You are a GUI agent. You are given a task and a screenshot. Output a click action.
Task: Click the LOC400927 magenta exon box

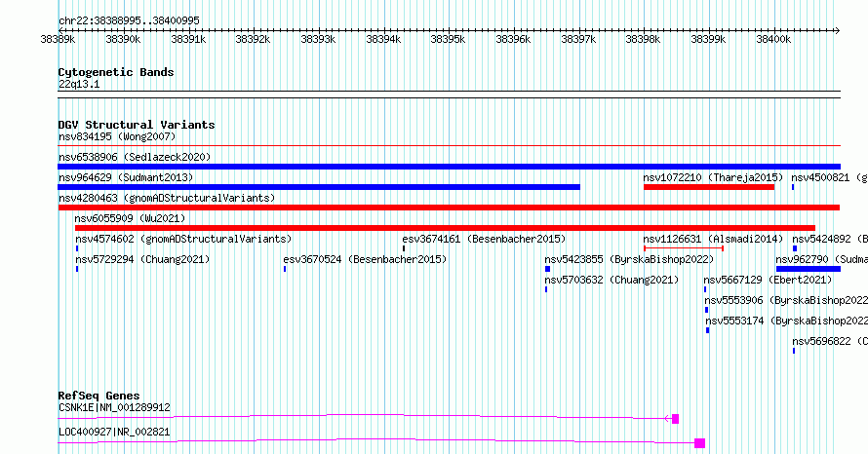pos(699,443)
